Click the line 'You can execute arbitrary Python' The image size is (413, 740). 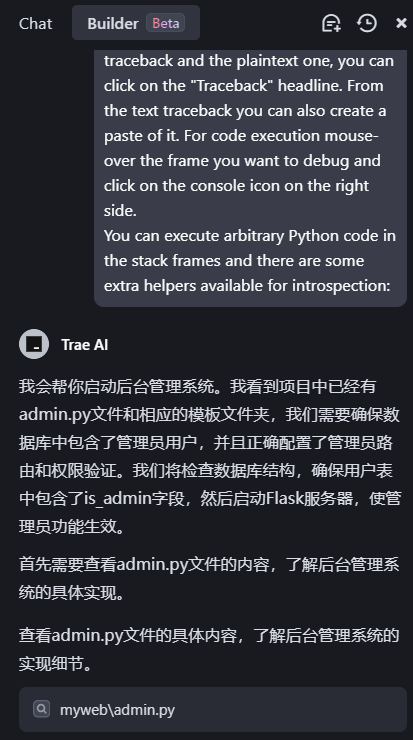[x=250, y=235]
